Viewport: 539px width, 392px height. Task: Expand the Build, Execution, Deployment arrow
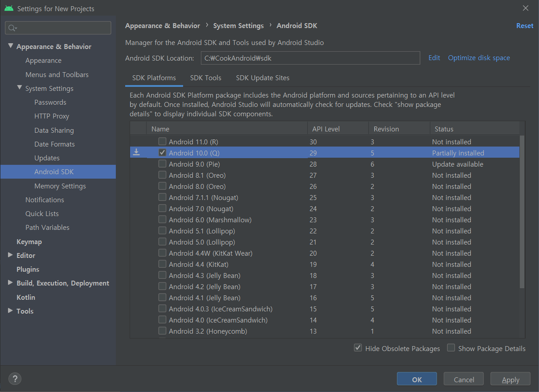tap(10, 283)
